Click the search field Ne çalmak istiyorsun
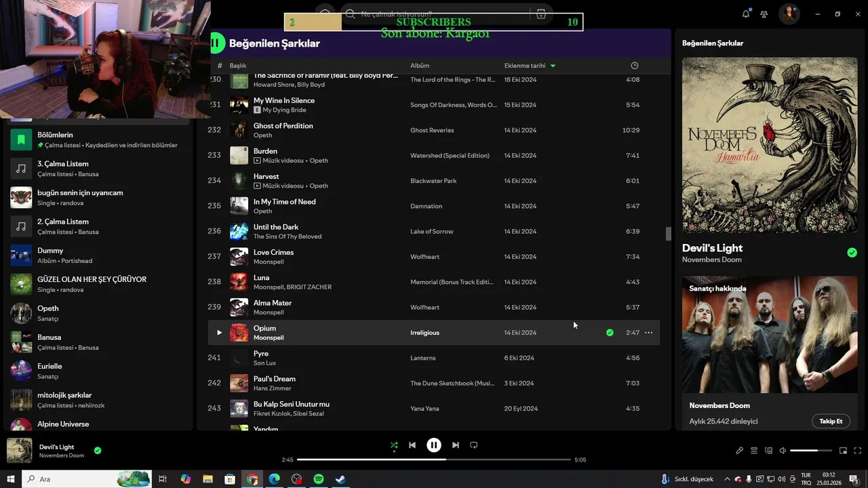868x488 pixels. pyautogui.click(x=434, y=14)
